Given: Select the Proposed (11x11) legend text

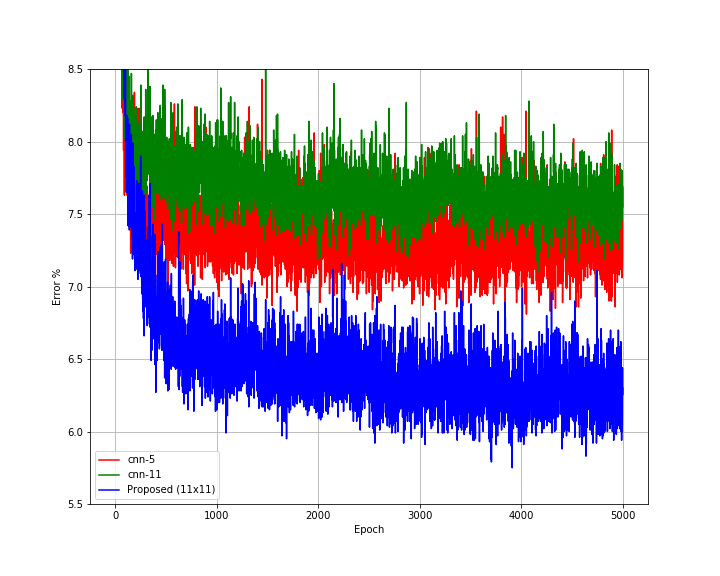Looking at the screenshot, I should (171, 490).
